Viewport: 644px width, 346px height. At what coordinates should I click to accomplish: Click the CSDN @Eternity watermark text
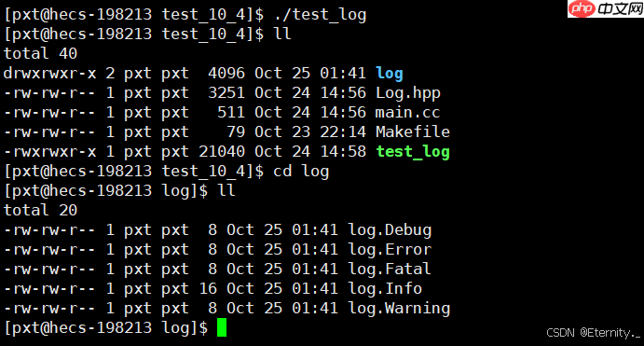coord(594,332)
